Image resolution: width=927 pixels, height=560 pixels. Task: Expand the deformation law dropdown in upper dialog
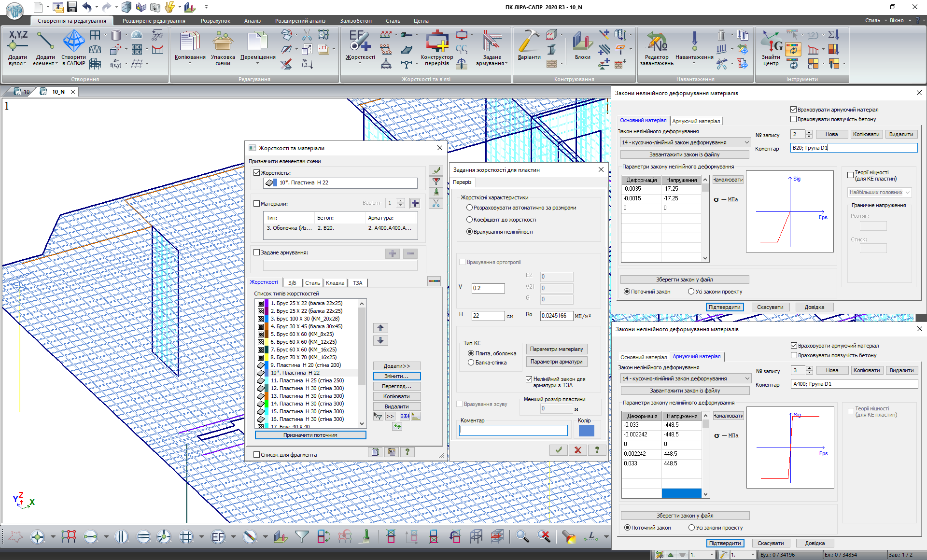point(746,142)
